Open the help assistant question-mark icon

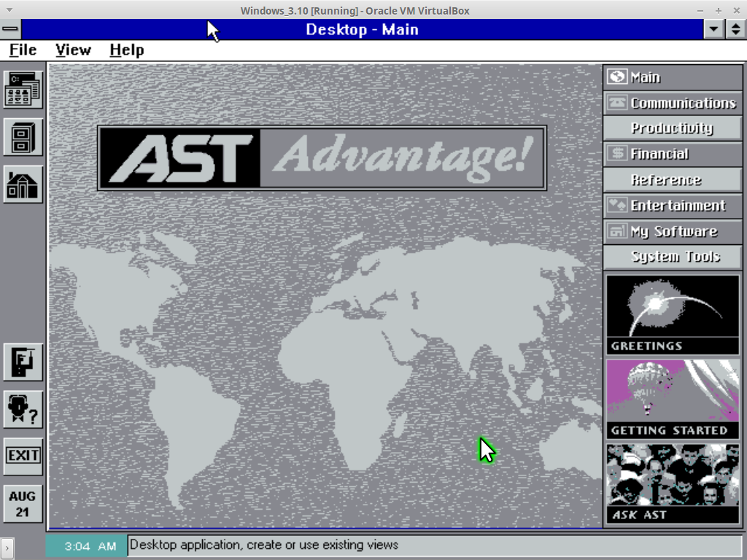pos(23,409)
